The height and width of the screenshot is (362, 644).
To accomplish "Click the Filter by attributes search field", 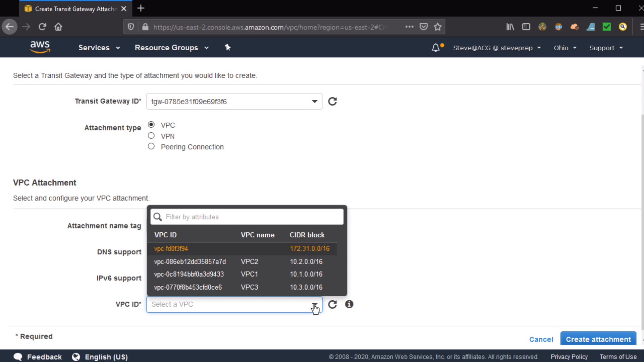I will pos(252,217).
